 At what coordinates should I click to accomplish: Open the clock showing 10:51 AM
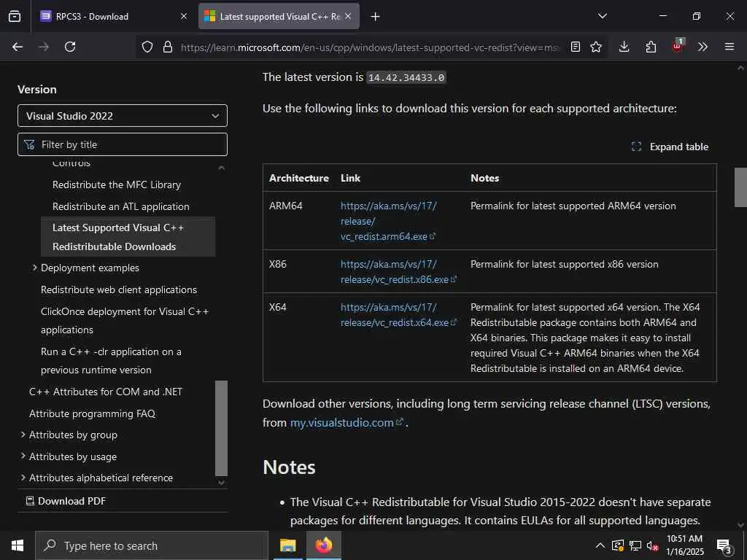tap(684, 545)
